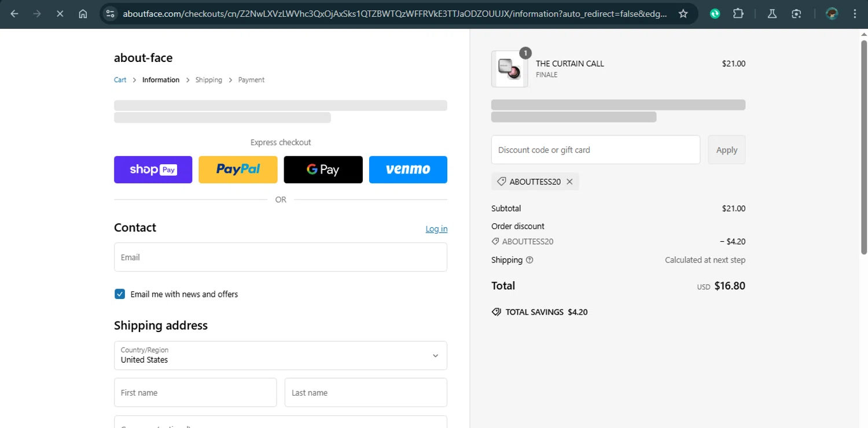Focus the Last name field
The image size is (868, 428).
point(366,393)
